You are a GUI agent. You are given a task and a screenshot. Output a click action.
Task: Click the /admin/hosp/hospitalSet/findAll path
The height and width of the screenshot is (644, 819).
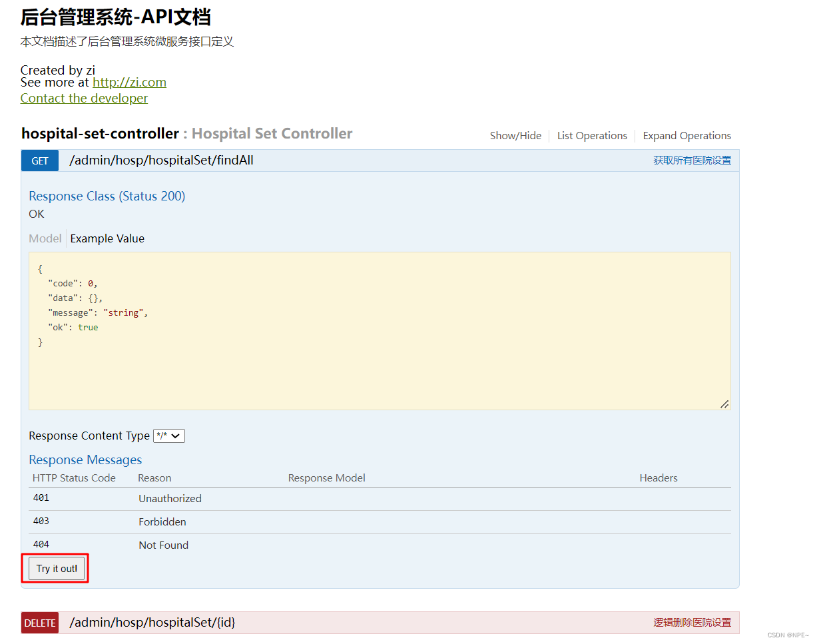(161, 161)
